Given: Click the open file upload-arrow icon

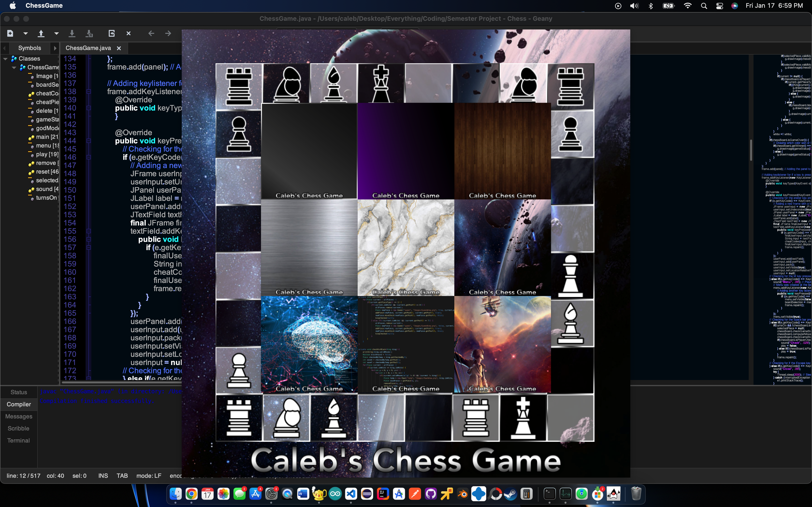Looking at the screenshot, I should 41,33.
